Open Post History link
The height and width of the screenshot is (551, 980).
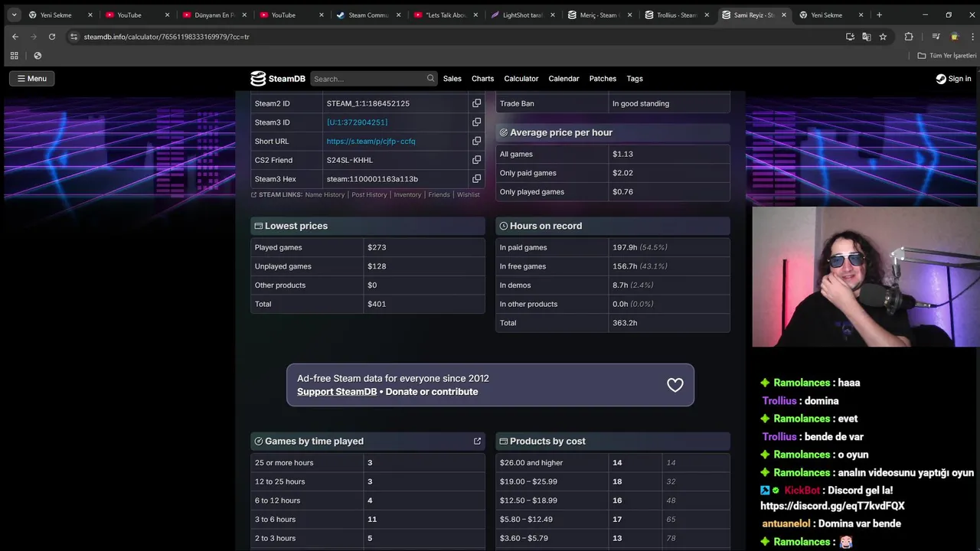pyautogui.click(x=369, y=195)
